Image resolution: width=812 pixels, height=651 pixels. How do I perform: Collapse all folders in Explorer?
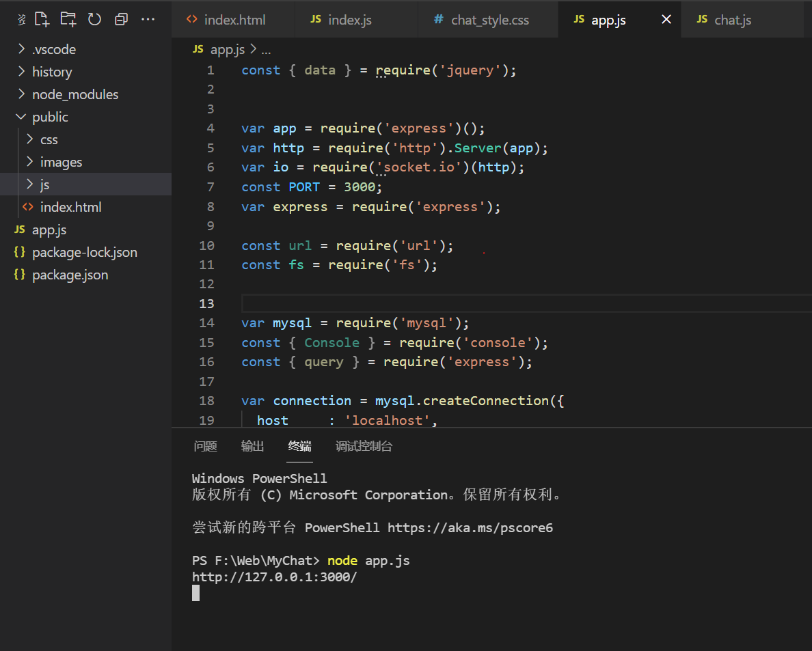pyautogui.click(x=121, y=19)
